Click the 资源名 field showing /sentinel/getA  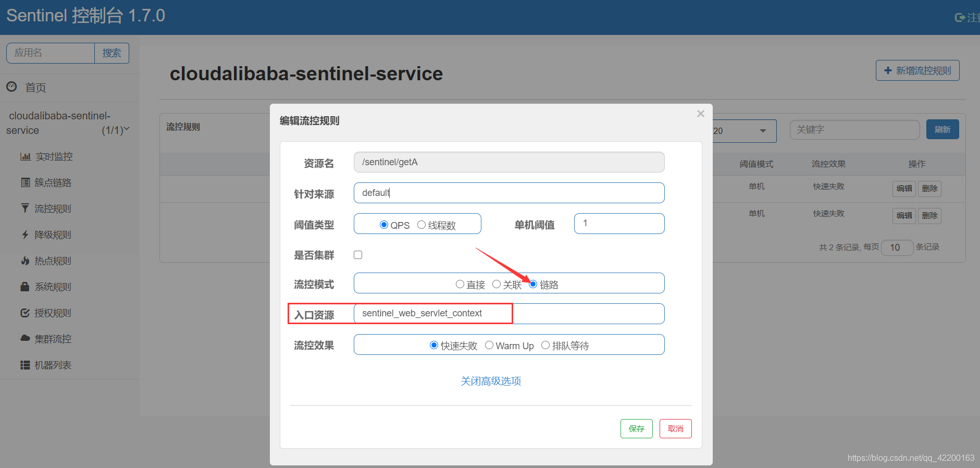(509, 162)
